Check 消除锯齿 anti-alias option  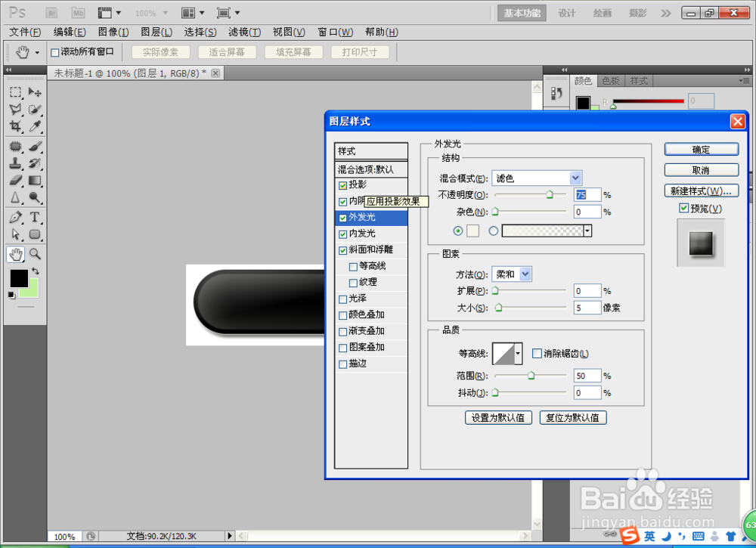pos(537,353)
